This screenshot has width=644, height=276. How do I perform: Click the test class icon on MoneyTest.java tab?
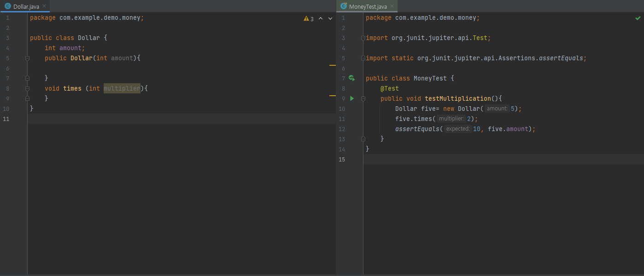[x=344, y=6]
